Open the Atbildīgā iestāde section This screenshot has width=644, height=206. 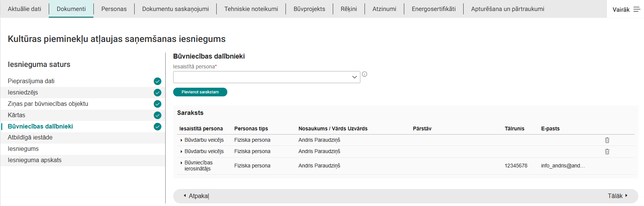click(x=30, y=138)
